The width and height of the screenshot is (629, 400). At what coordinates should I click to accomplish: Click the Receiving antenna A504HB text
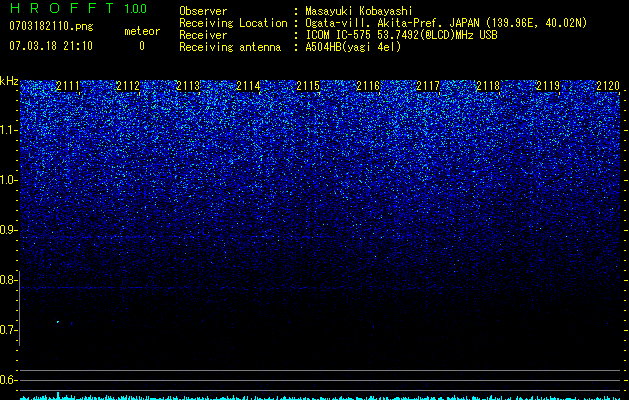[x=290, y=47]
